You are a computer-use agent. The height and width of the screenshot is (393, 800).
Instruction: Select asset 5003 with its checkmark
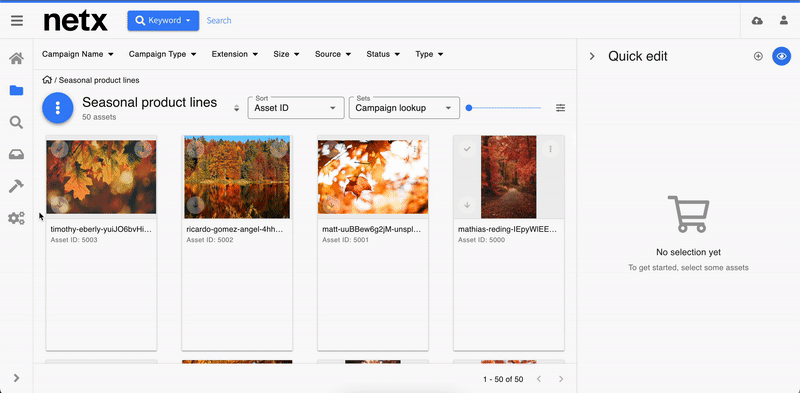pyautogui.click(x=60, y=149)
